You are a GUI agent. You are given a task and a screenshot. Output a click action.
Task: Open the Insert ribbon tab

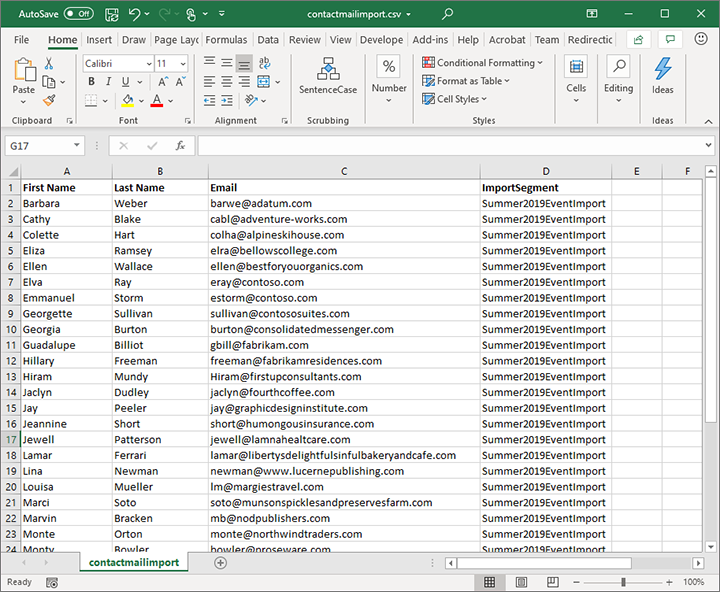coord(99,40)
